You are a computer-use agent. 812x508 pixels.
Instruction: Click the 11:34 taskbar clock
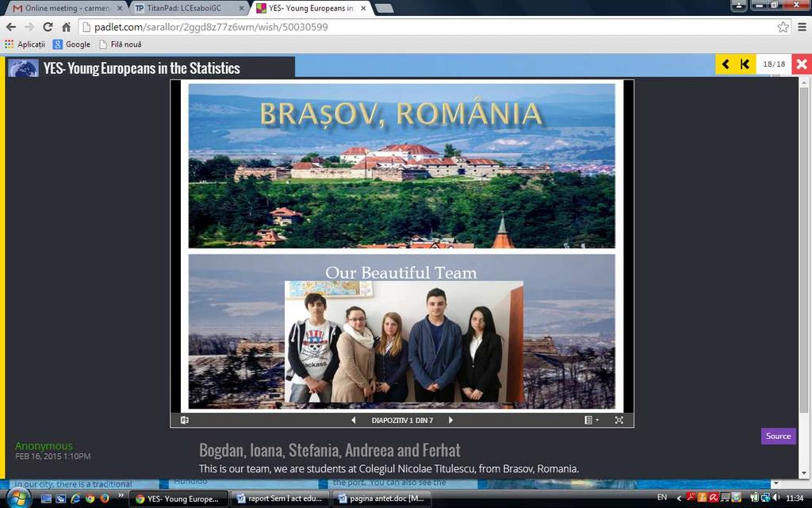point(795,498)
